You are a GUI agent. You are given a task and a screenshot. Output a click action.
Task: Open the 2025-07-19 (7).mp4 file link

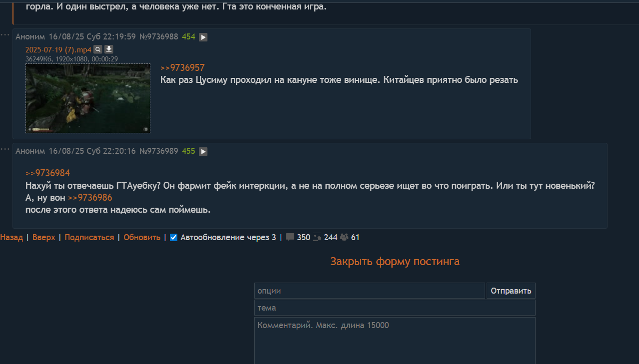coord(58,49)
